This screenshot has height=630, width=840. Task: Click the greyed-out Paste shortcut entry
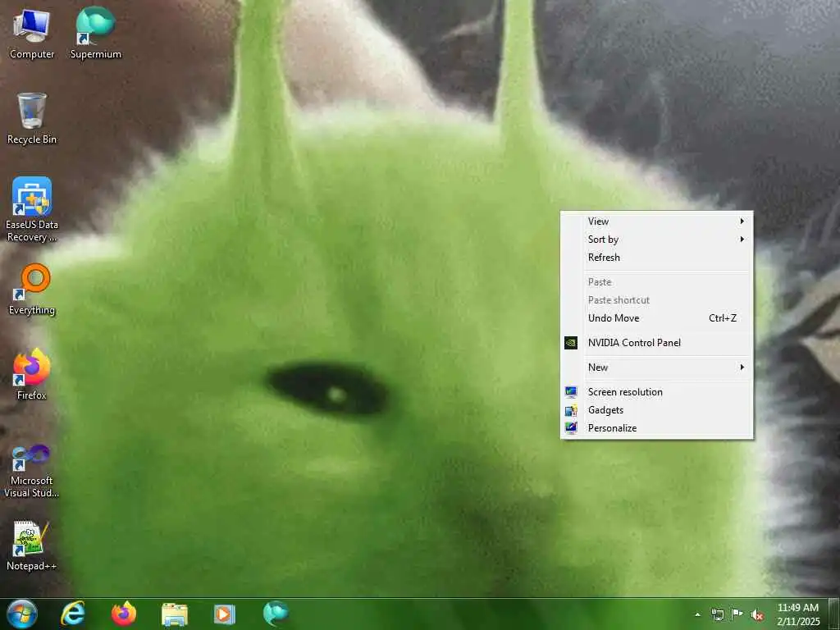tap(657, 300)
